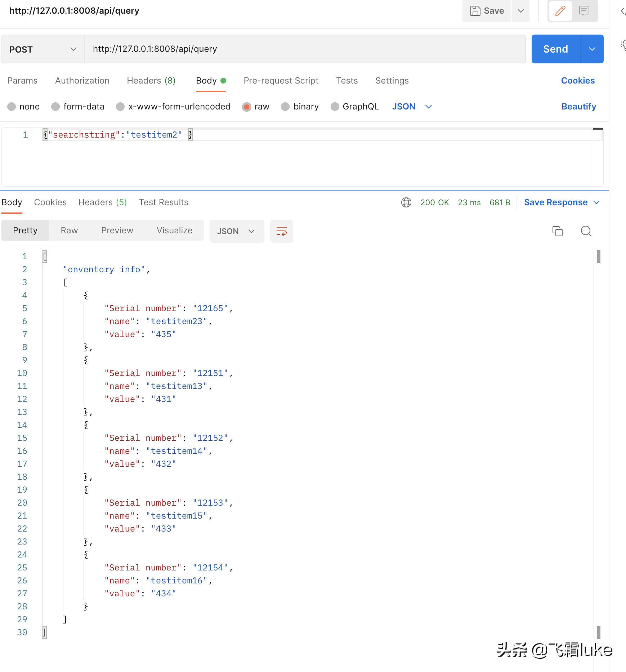The height and width of the screenshot is (672, 626).
Task: Switch to the Authorization tab
Action: click(82, 81)
